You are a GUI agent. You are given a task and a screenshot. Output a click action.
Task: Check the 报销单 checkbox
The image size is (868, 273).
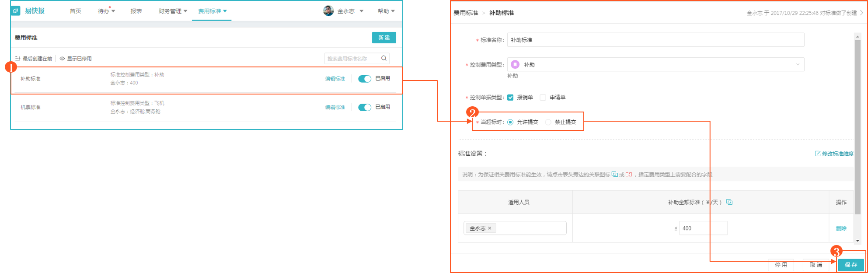(x=510, y=98)
